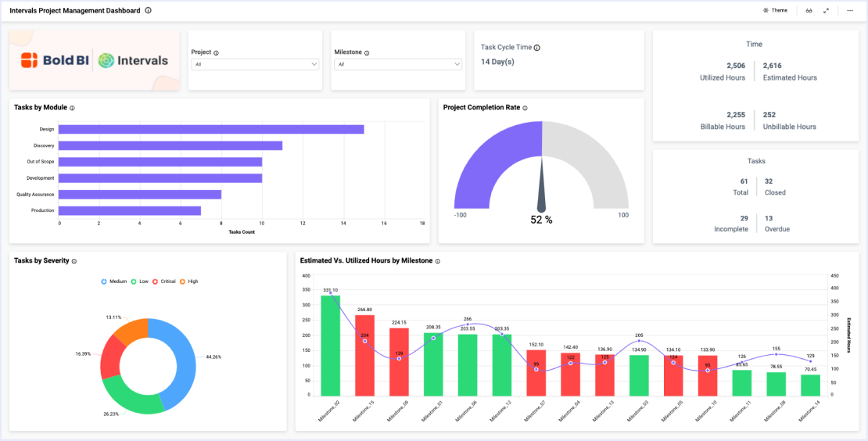Screen dimensions: 868x441
Task: Click info icon next to Task Cycle Time
Action: tap(537, 48)
